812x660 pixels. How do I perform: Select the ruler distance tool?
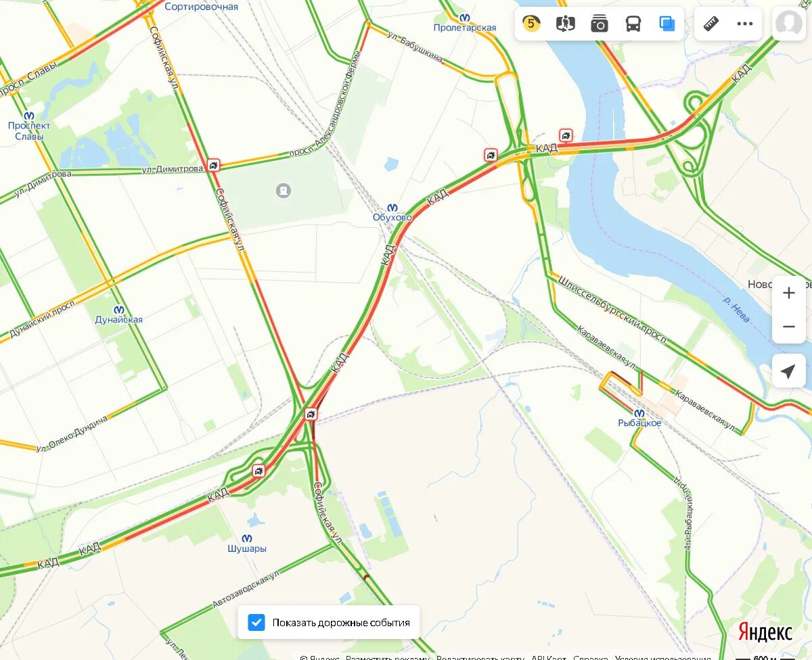[x=711, y=24]
